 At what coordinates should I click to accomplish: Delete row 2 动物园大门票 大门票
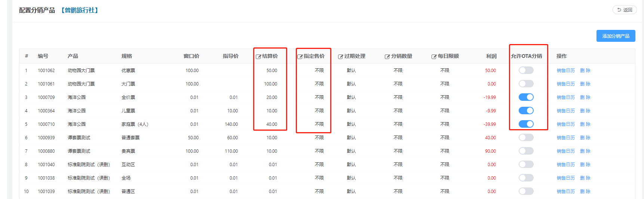(x=585, y=84)
